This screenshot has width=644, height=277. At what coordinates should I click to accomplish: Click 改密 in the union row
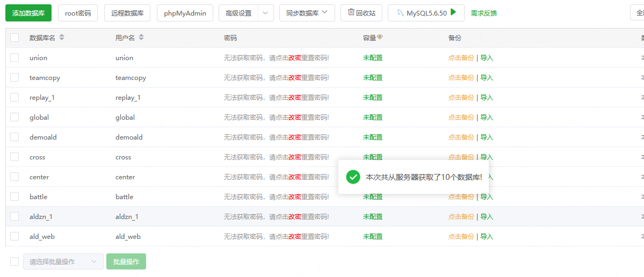click(x=295, y=58)
